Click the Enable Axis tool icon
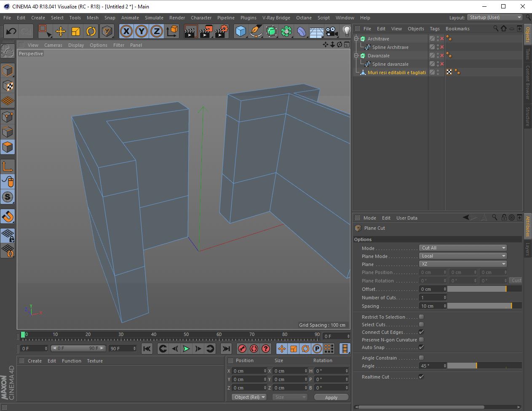This screenshot has width=532, height=411. (x=8, y=166)
